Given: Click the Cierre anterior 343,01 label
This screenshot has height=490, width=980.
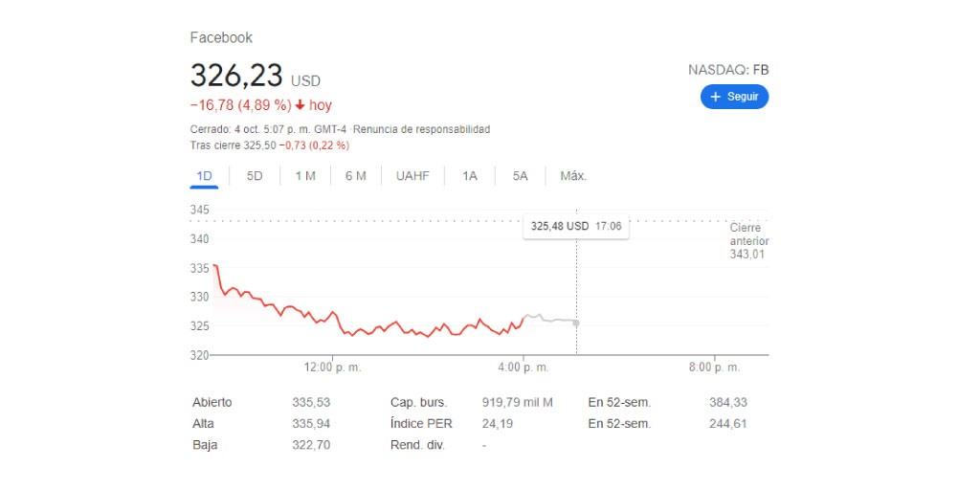Looking at the screenshot, I should pos(747,241).
